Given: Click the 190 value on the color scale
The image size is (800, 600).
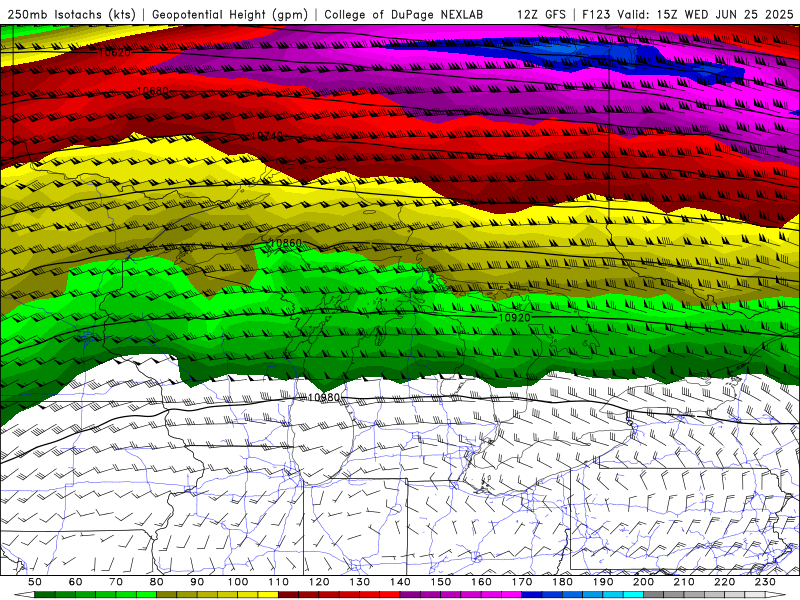Looking at the screenshot, I should coord(603,582).
